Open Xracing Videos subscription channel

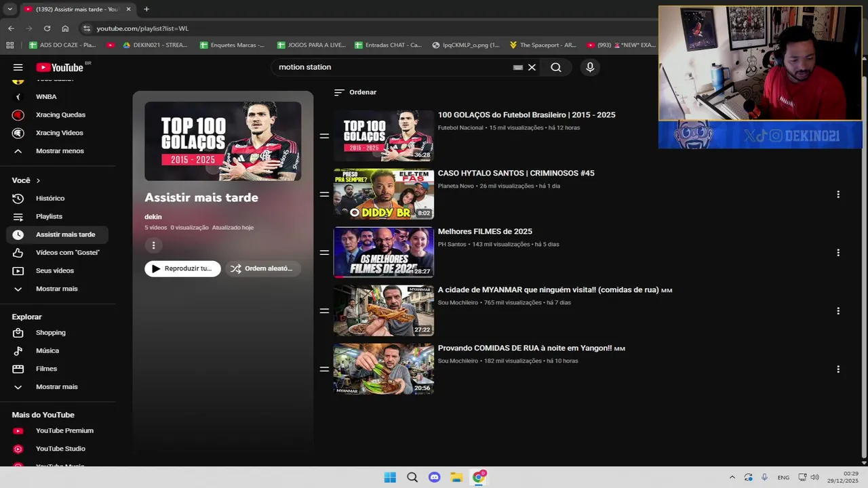click(61, 133)
